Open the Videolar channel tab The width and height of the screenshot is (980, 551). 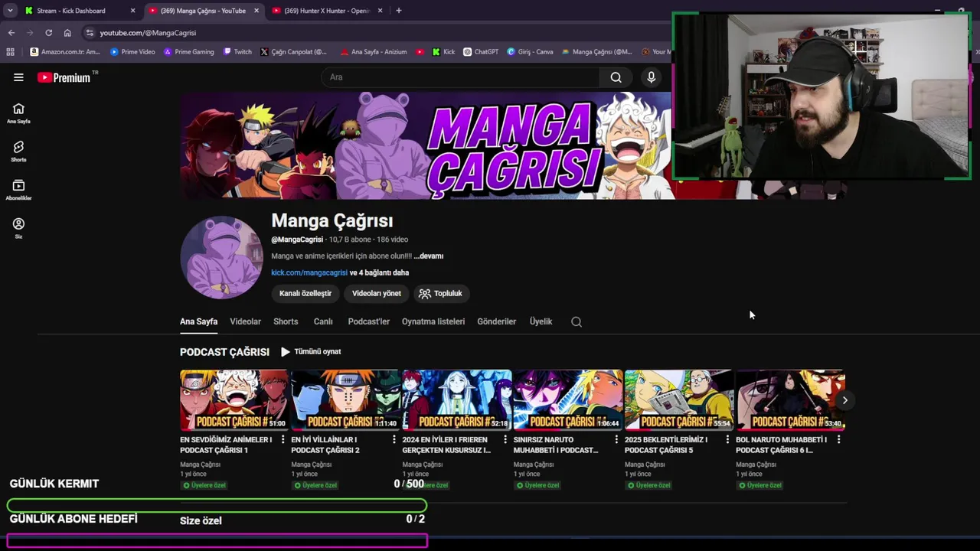(x=246, y=322)
